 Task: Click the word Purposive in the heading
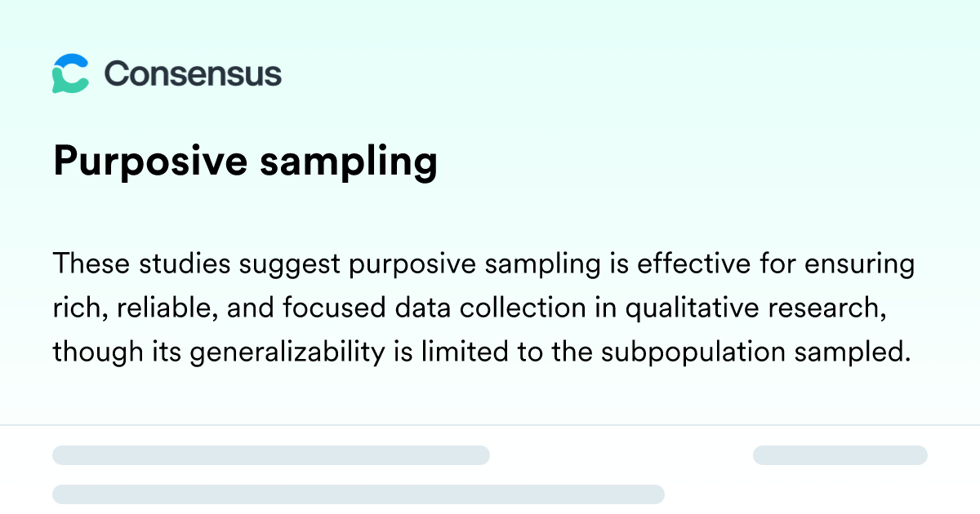click(x=150, y=162)
